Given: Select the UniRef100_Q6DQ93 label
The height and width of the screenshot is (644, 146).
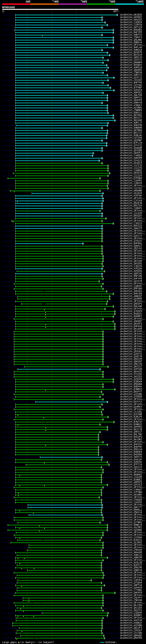Looking at the screenshot, I should 131,70.
